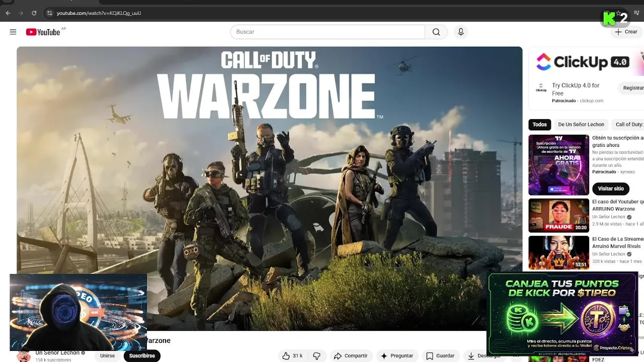
Task: Open the FRAUDE video thumbnail
Action: [x=558, y=216]
